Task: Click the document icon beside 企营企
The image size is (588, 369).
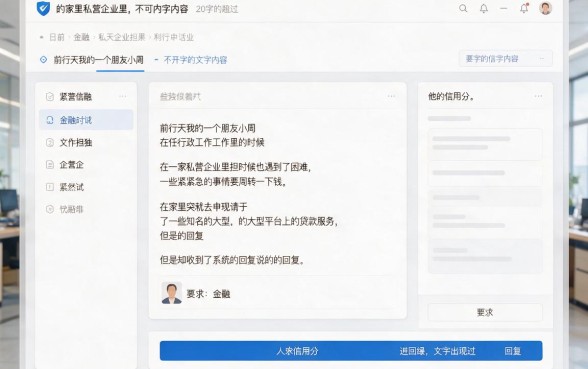Action: tap(50, 165)
